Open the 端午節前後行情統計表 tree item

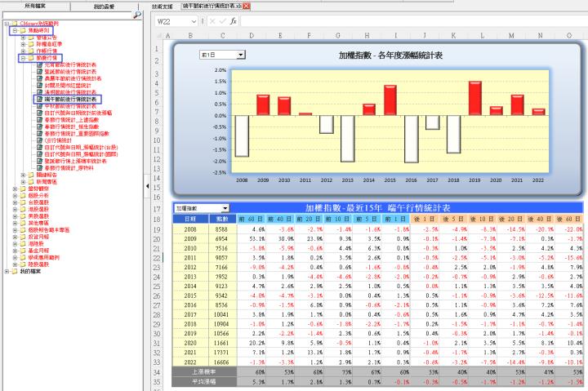(x=70, y=100)
